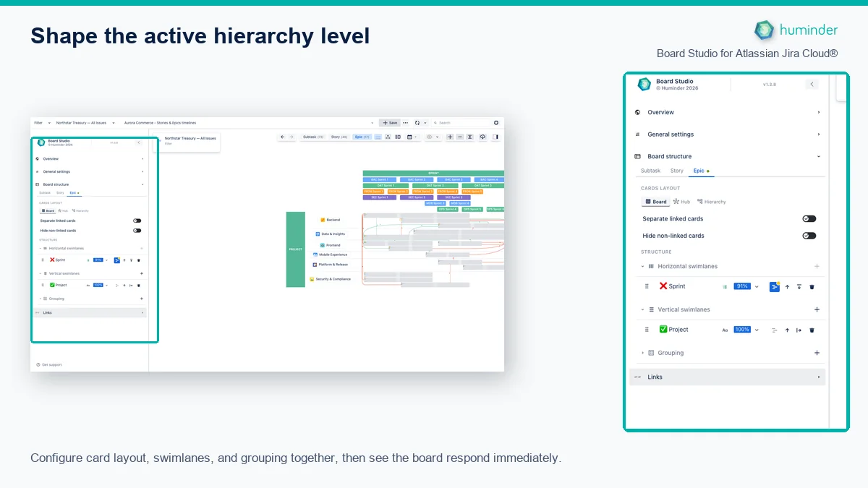Click the arrow-to-bar icon in the enlarged Project row
Screen dimensions: 868x488
pyautogui.click(x=799, y=330)
